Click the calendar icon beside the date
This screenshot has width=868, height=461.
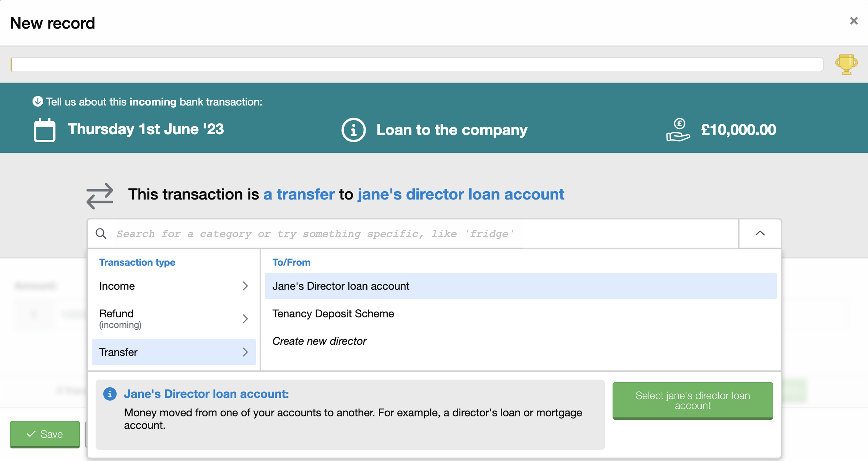click(45, 130)
